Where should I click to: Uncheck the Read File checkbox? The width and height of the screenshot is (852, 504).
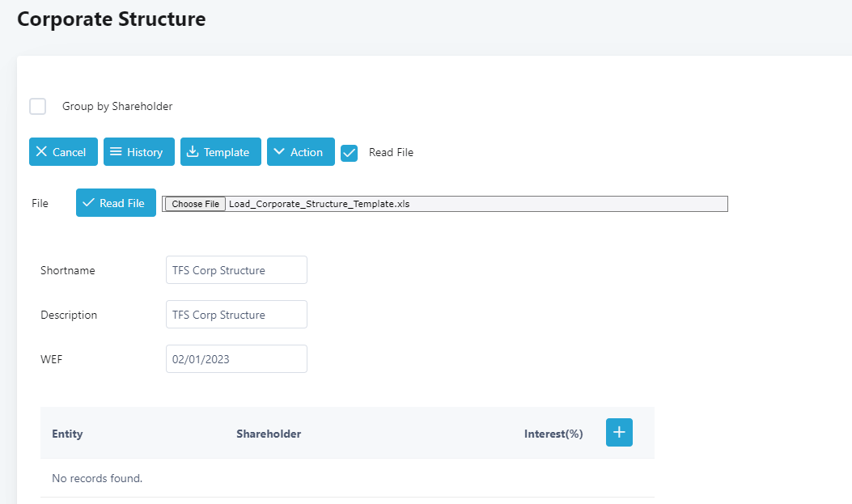coord(349,153)
